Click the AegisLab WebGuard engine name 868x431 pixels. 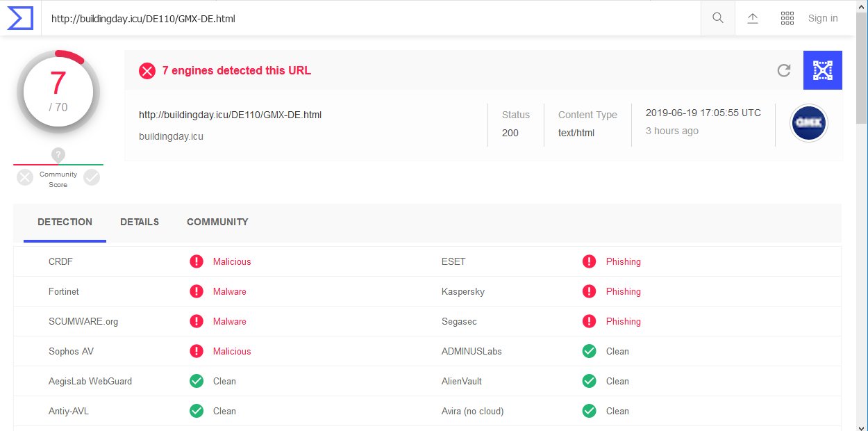[90, 381]
